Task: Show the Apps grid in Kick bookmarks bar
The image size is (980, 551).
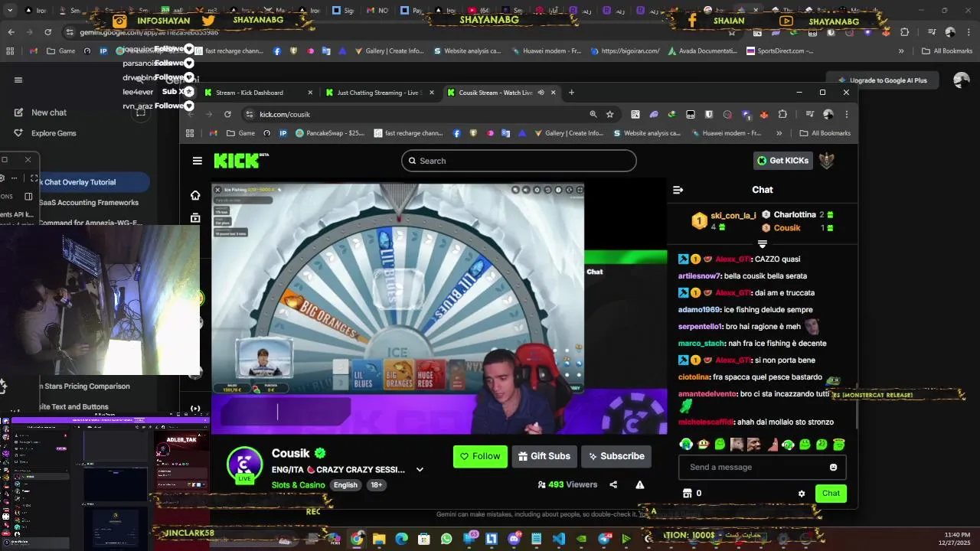Action: pyautogui.click(x=190, y=133)
